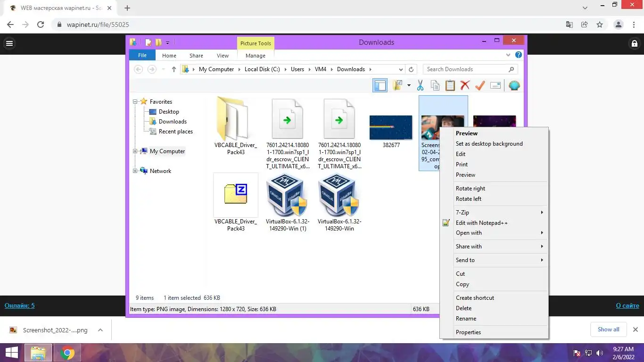Choose Rename in context menu

(x=494, y=319)
